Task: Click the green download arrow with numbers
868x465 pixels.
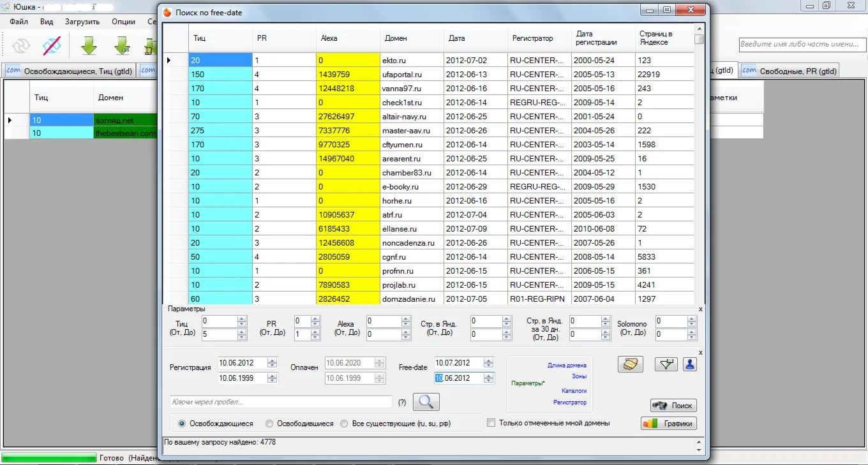Action: click(x=121, y=45)
